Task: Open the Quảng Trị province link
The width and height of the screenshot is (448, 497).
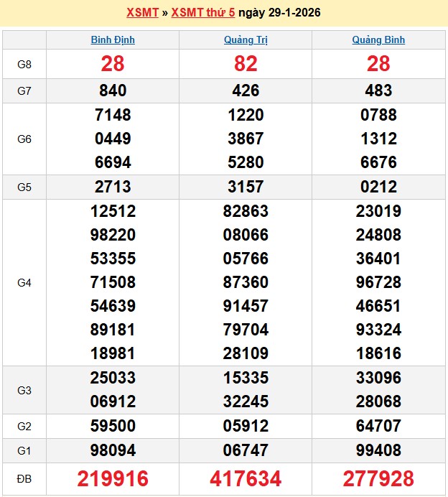Action: coord(246,40)
